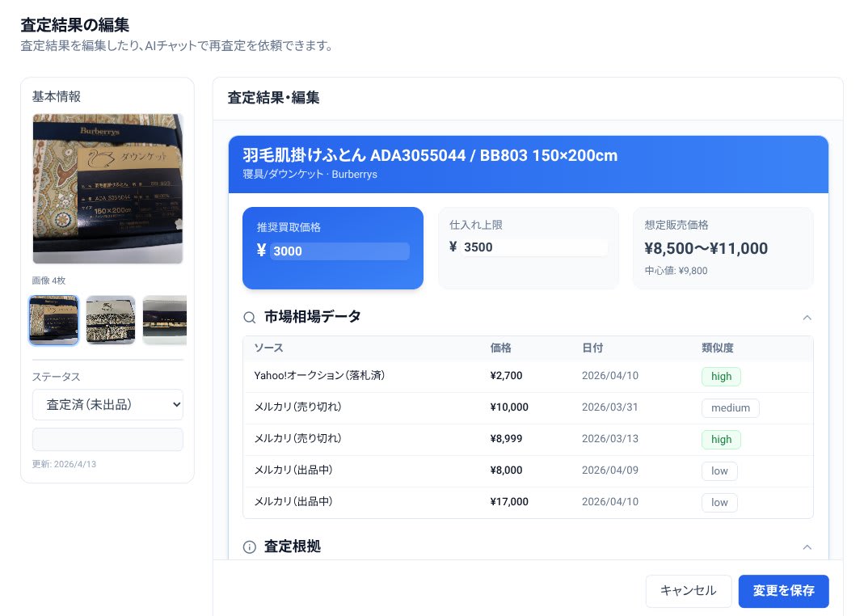Click the ソース column header
Image resolution: width=864 pixels, height=616 pixels.
[x=269, y=348]
